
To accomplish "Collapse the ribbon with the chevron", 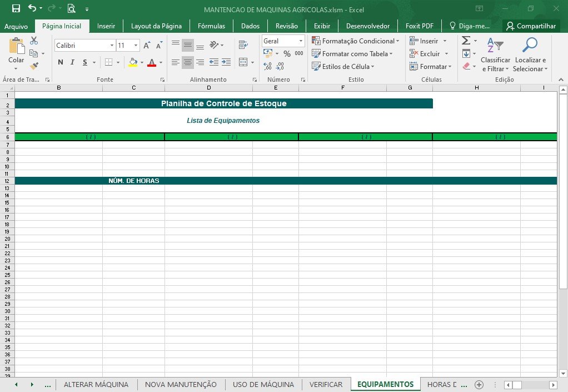I will 561,80.
